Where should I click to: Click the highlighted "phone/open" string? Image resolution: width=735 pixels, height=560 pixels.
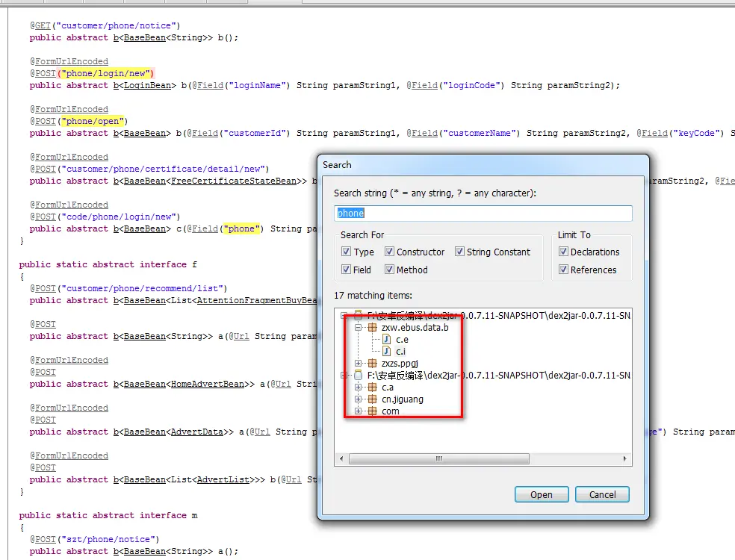pos(93,121)
